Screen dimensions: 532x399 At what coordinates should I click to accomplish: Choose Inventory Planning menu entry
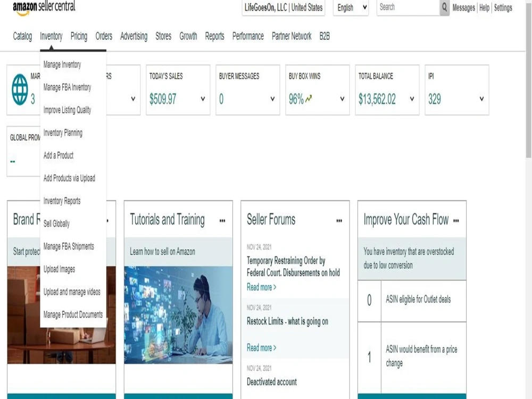click(x=63, y=132)
